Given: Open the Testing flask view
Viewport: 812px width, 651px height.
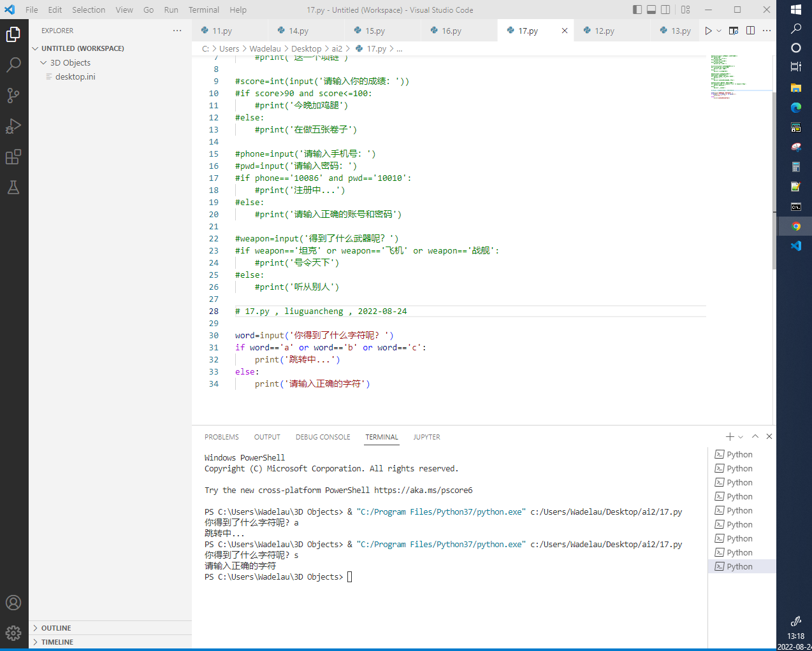Looking at the screenshot, I should click(x=13, y=187).
